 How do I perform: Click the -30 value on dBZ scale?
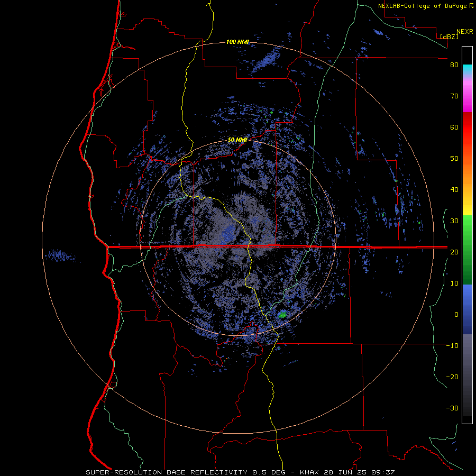click(x=452, y=409)
